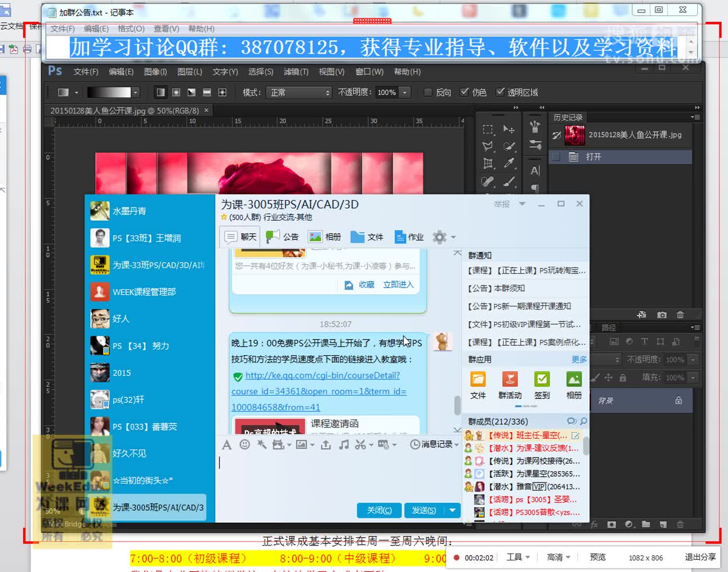Viewport: 728px width, 572px height.
Task: Open Photoshop 图像(I) menu
Action: (155, 71)
